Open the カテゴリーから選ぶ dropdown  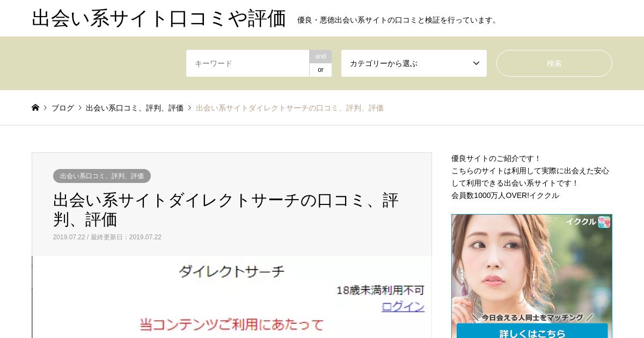pyautogui.click(x=414, y=63)
